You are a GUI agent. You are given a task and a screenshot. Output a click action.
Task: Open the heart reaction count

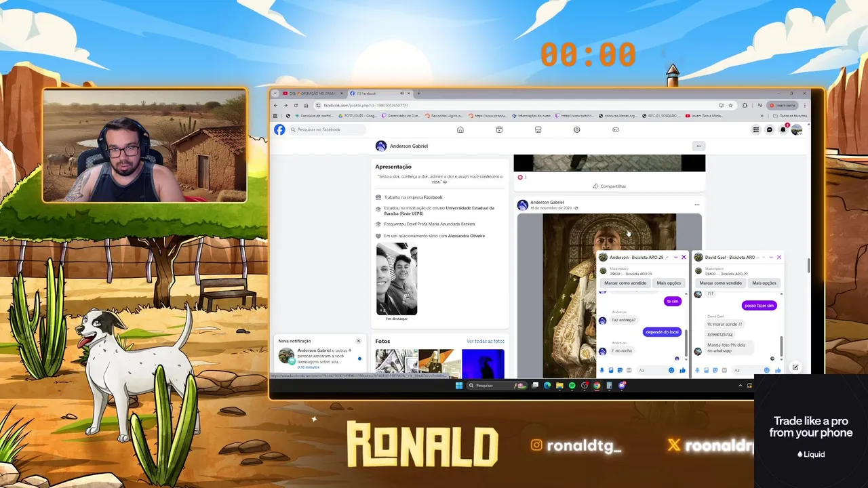[x=521, y=177]
